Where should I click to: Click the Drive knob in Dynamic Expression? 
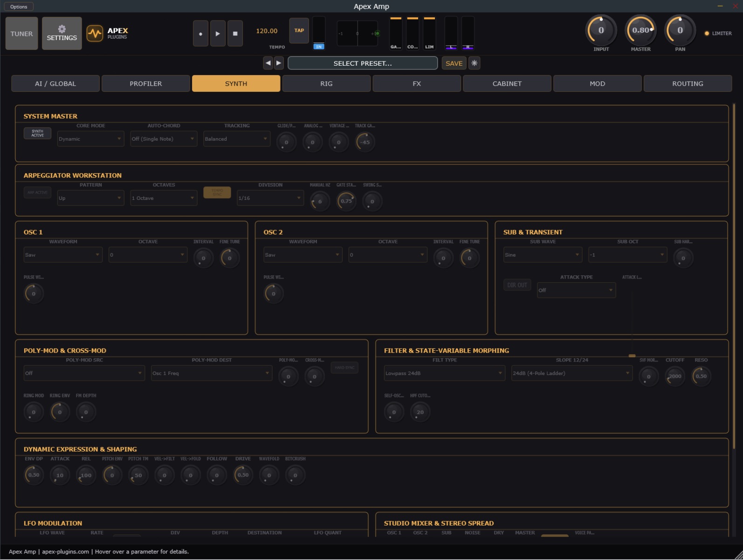click(243, 475)
